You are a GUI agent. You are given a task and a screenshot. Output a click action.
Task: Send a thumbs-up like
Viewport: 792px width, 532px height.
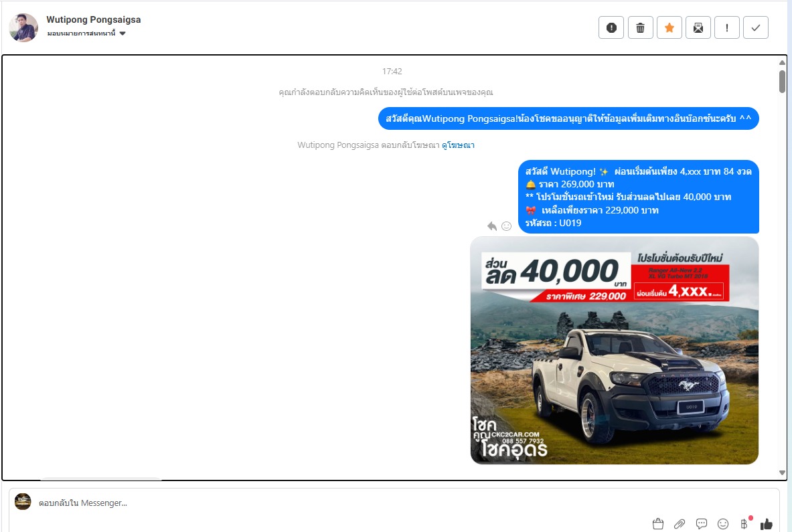tap(767, 524)
